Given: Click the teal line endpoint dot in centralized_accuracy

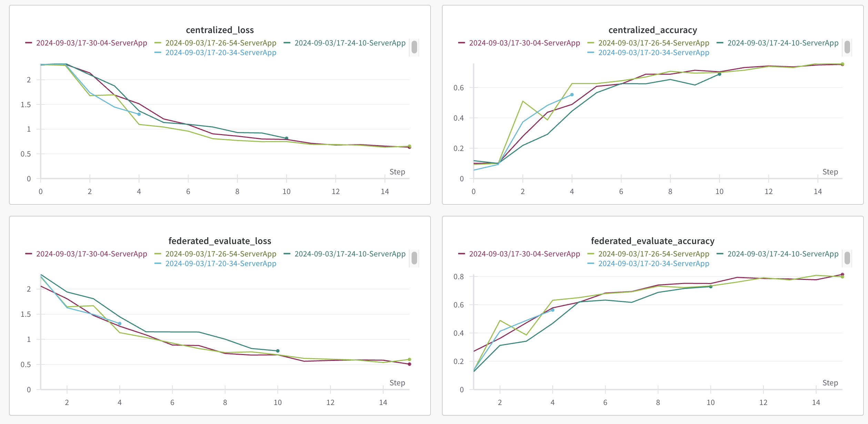Looking at the screenshot, I should (x=719, y=74).
